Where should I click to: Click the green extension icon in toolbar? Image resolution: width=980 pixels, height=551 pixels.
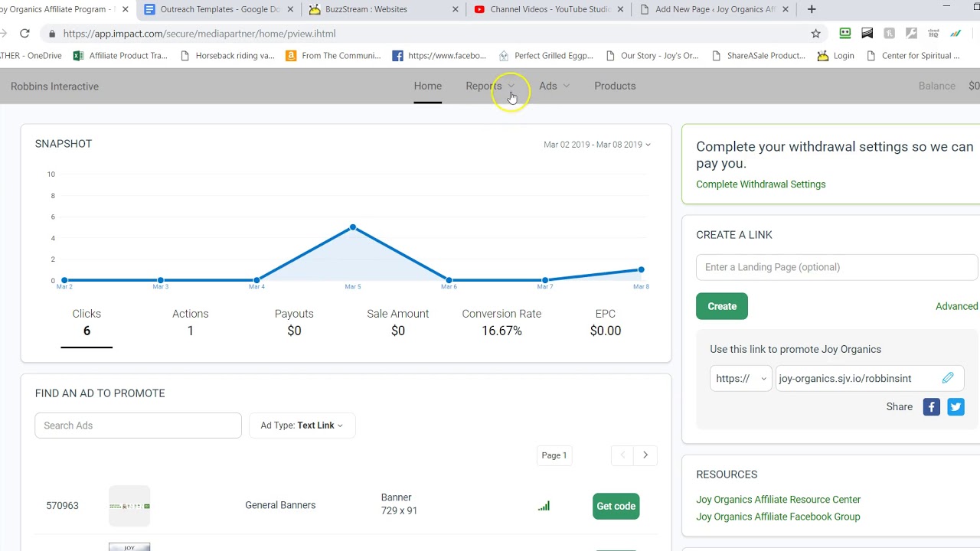pyautogui.click(x=845, y=34)
